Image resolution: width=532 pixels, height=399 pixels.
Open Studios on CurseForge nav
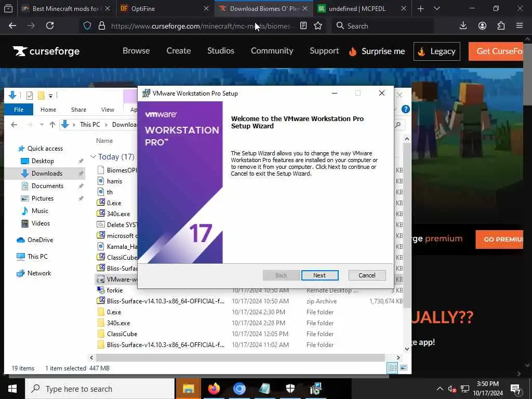pos(220,51)
